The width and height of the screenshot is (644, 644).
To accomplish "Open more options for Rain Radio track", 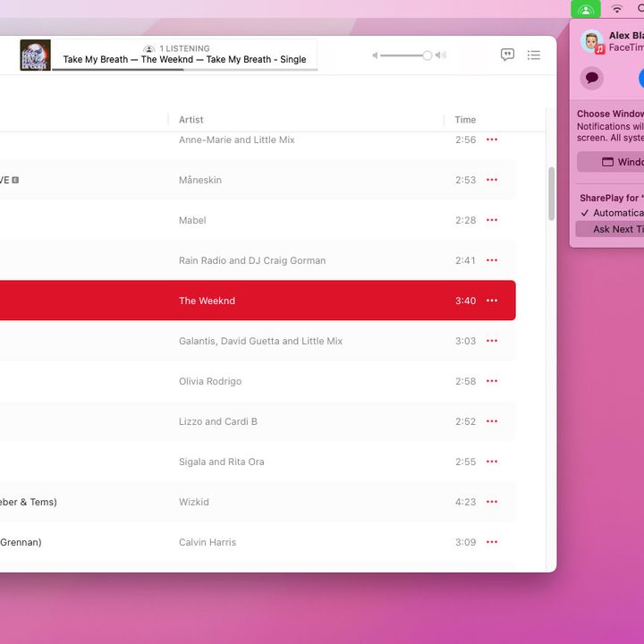I will point(492,260).
